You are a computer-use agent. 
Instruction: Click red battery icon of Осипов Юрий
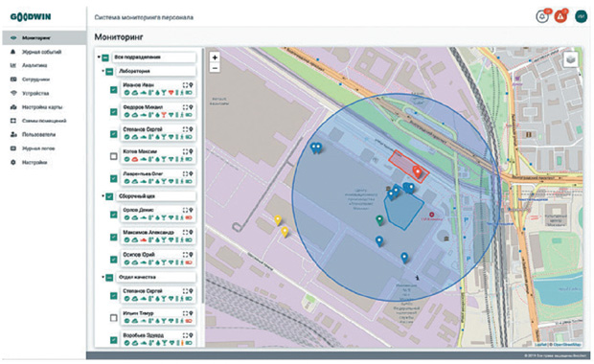[x=189, y=262]
